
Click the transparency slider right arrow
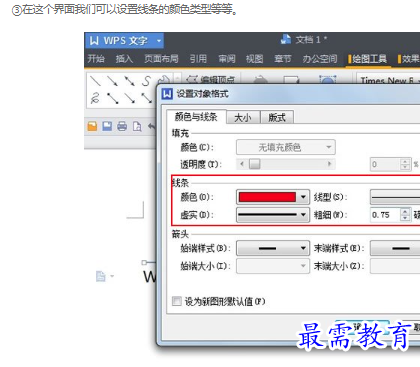point(329,164)
